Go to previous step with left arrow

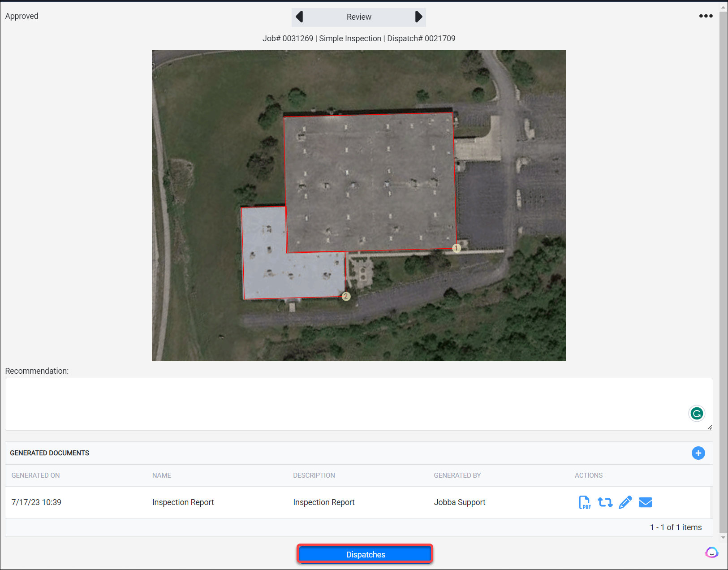(x=299, y=17)
